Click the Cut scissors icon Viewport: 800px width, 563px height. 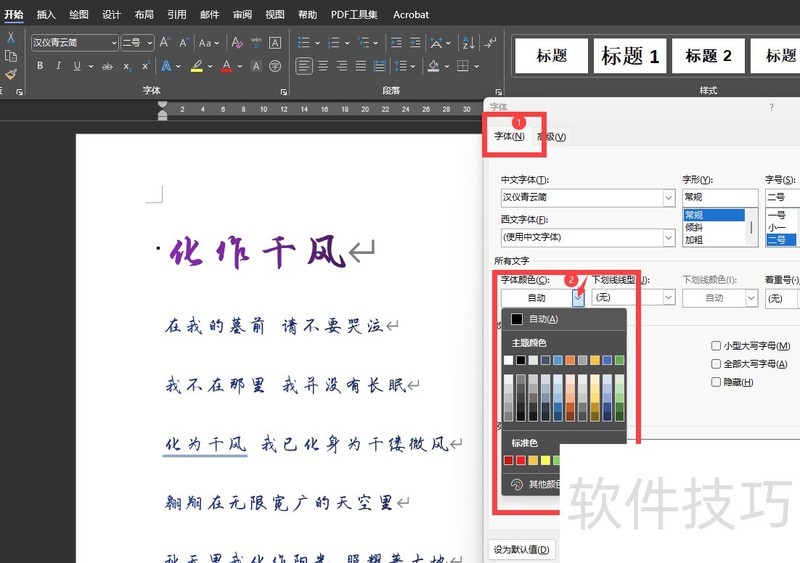click(x=10, y=38)
